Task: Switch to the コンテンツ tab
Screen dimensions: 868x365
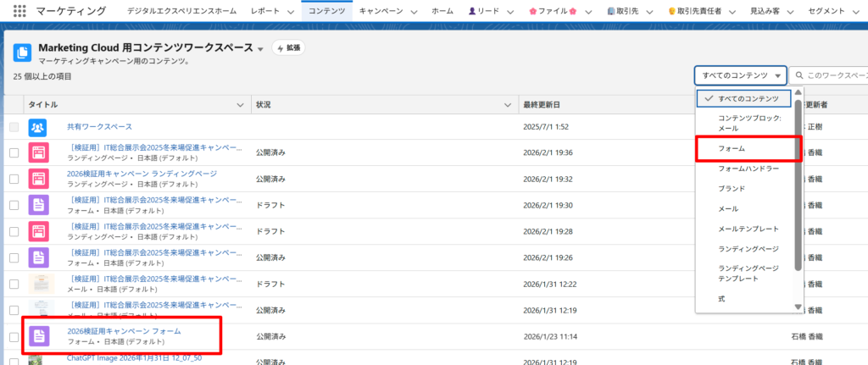Action: click(327, 11)
